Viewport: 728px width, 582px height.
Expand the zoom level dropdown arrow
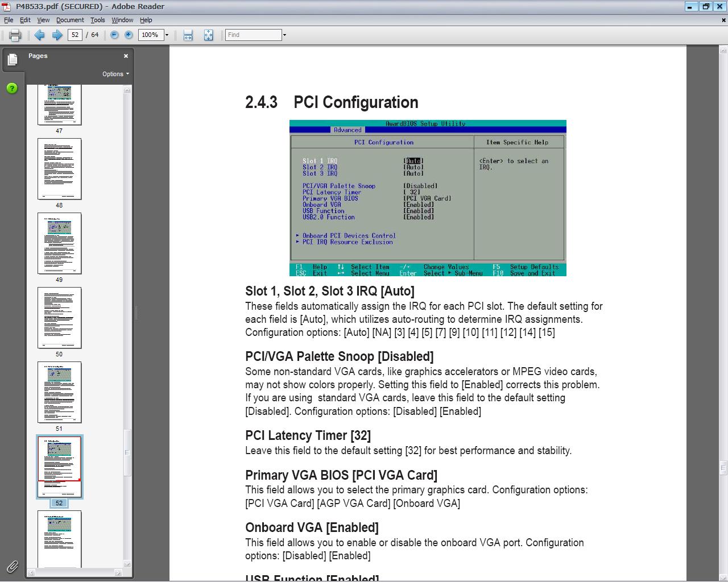167,35
